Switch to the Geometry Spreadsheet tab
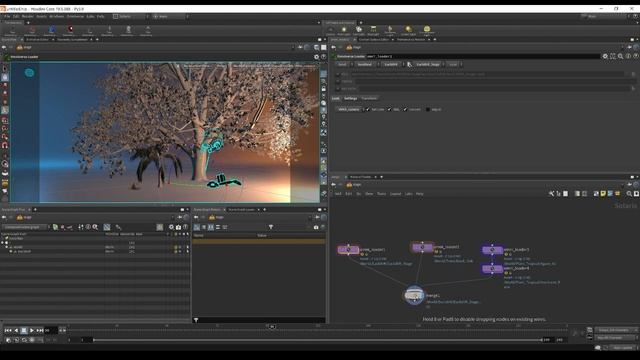 pos(72,40)
